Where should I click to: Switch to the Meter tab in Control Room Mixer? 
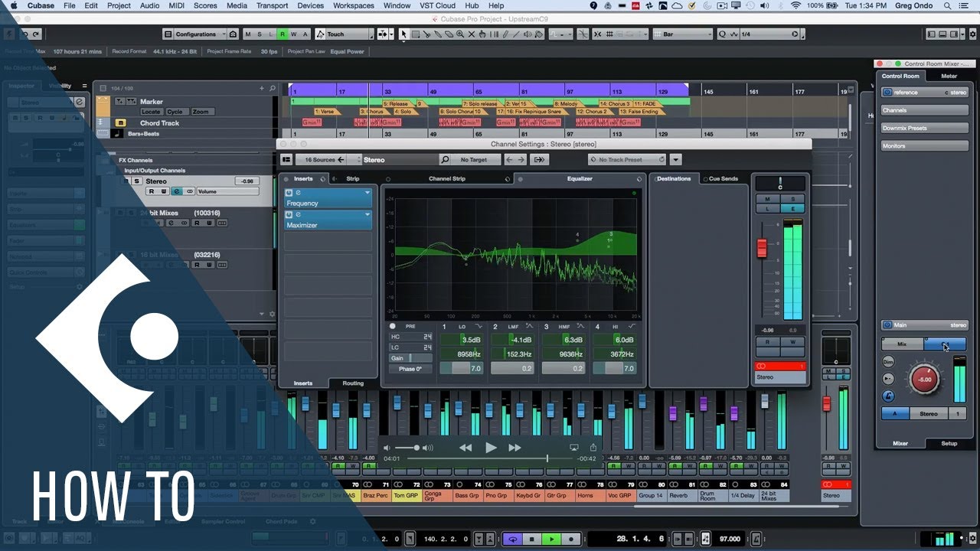[x=949, y=76]
